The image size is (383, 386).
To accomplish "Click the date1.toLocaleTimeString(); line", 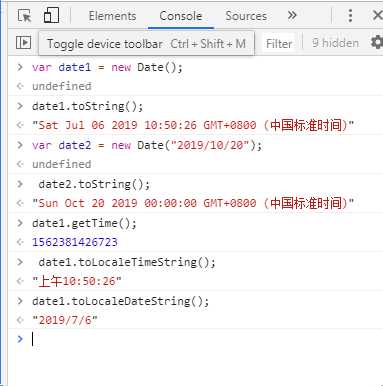I will pyautogui.click(x=127, y=262).
